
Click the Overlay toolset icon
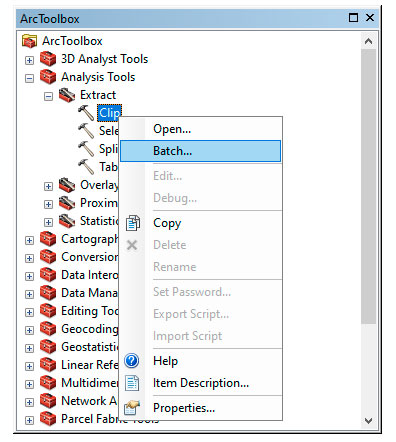point(67,185)
